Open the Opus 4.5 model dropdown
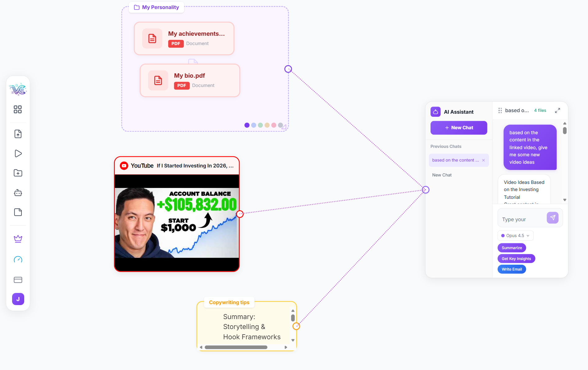 coord(515,235)
